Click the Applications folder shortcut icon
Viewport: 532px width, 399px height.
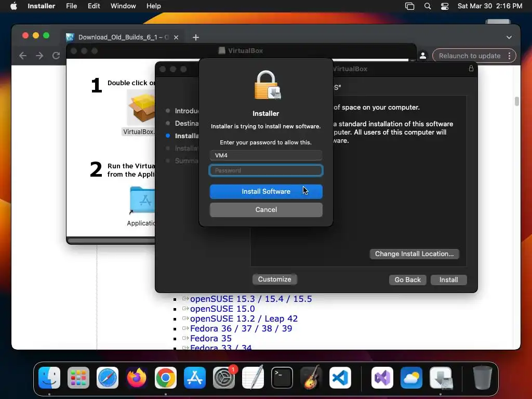[x=142, y=200]
